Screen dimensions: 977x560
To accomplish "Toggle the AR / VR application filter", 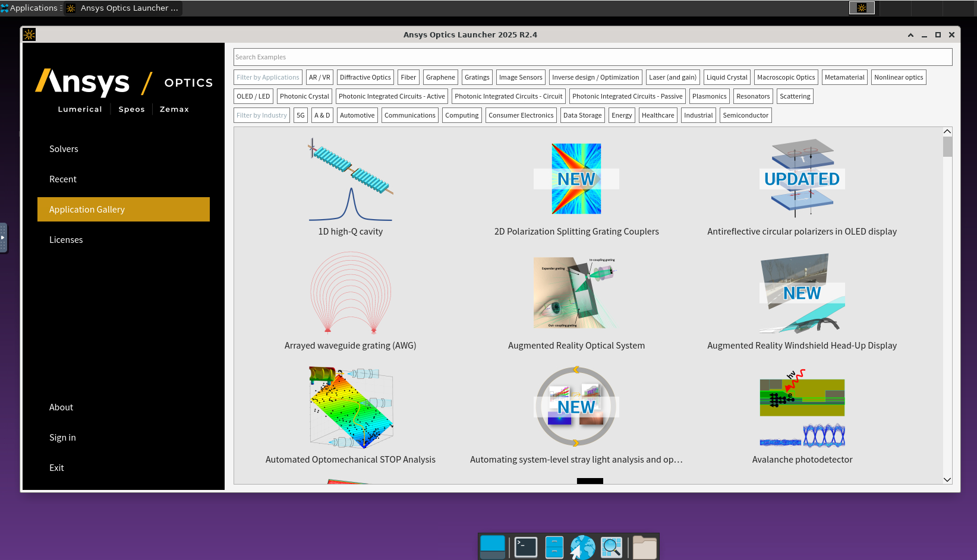I will [x=319, y=77].
